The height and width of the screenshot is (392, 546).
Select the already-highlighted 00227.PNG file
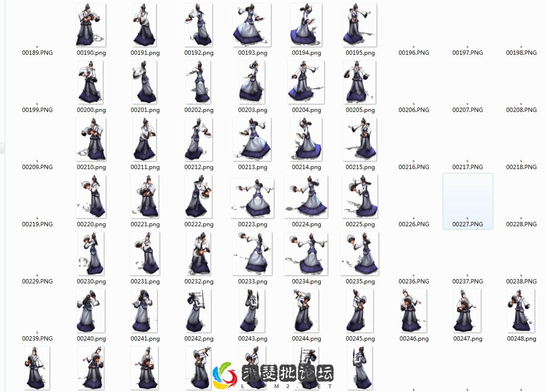pos(467,201)
